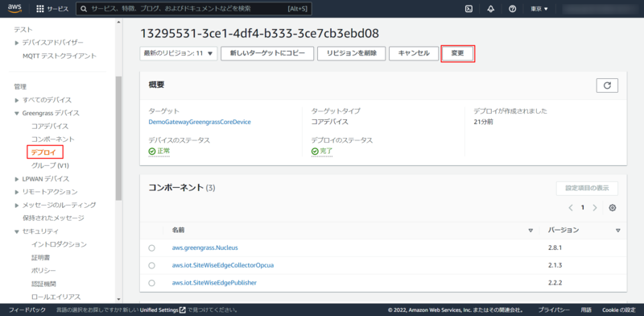Open イントロダクション in sidebar

pos(59,244)
